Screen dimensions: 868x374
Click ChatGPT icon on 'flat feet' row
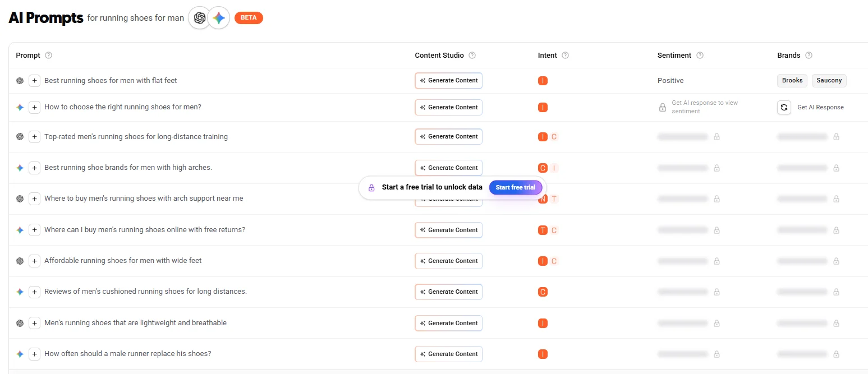pyautogui.click(x=20, y=81)
